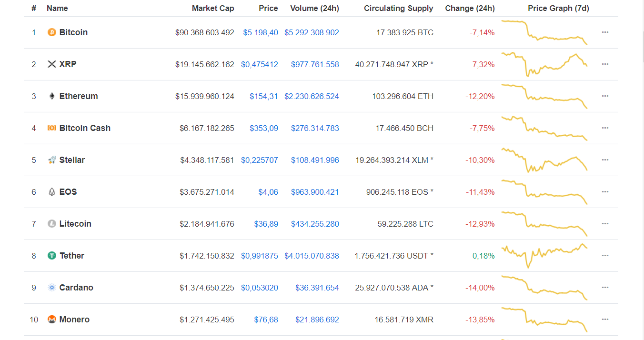Click the Monero orange logo icon

click(51, 320)
